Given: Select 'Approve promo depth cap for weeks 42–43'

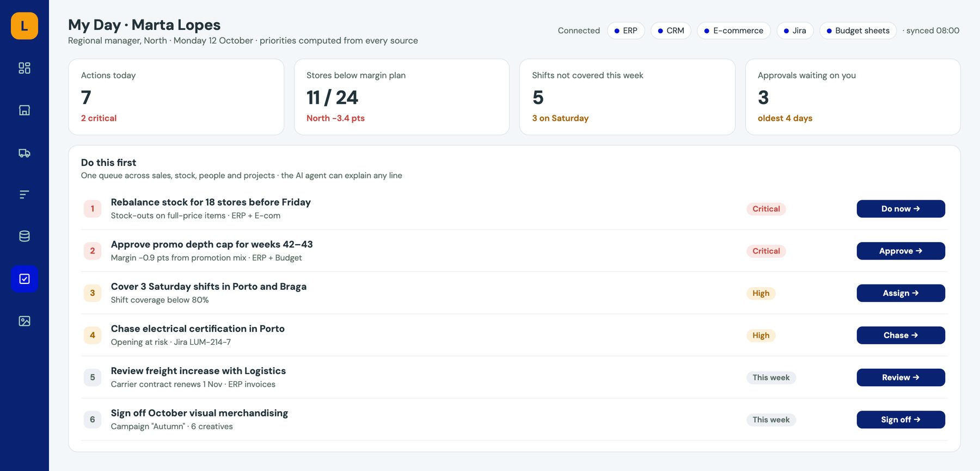Looking at the screenshot, I should [x=212, y=244].
